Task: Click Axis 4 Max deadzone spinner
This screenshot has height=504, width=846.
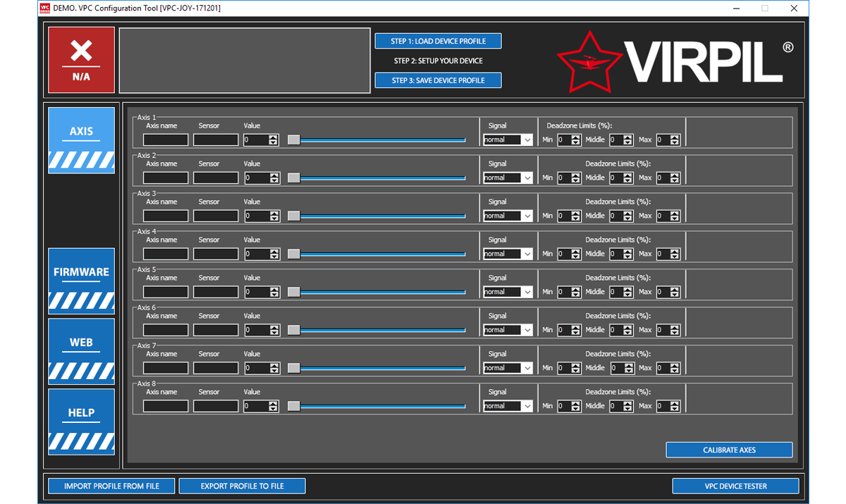Action: (668, 254)
